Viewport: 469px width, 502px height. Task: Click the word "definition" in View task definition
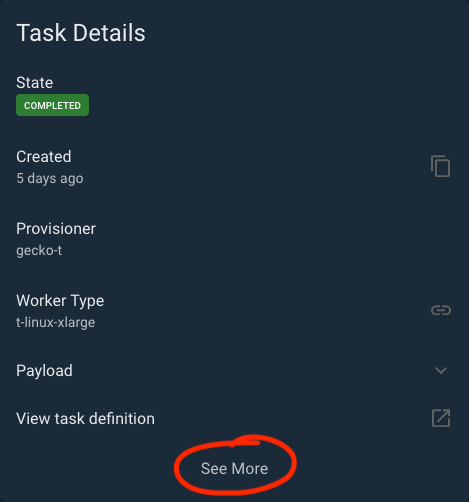[x=122, y=419]
